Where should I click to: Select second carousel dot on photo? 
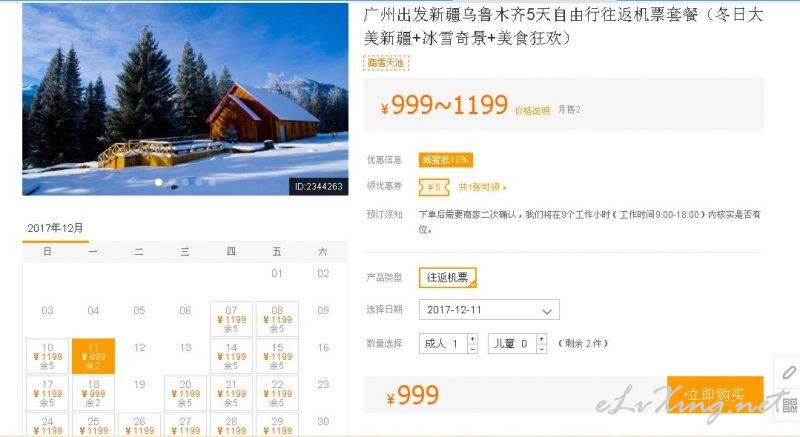pyautogui.click(x=172, y=182)
